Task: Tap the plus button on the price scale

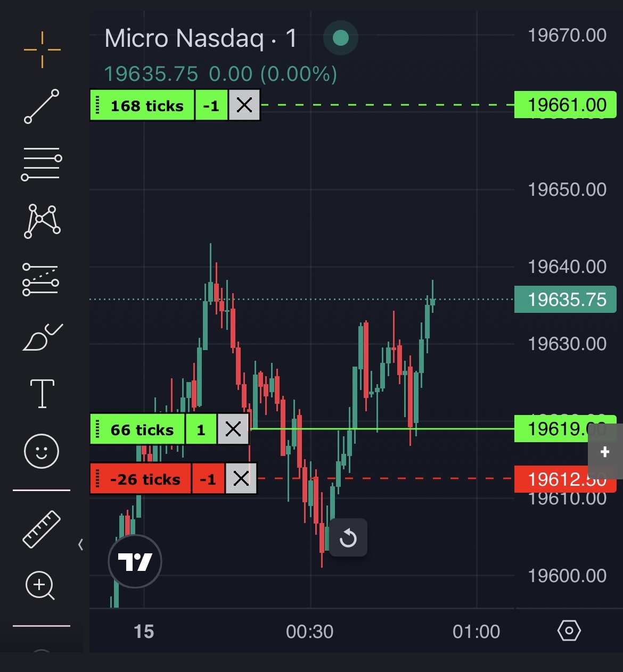Action: click(605, 452)
